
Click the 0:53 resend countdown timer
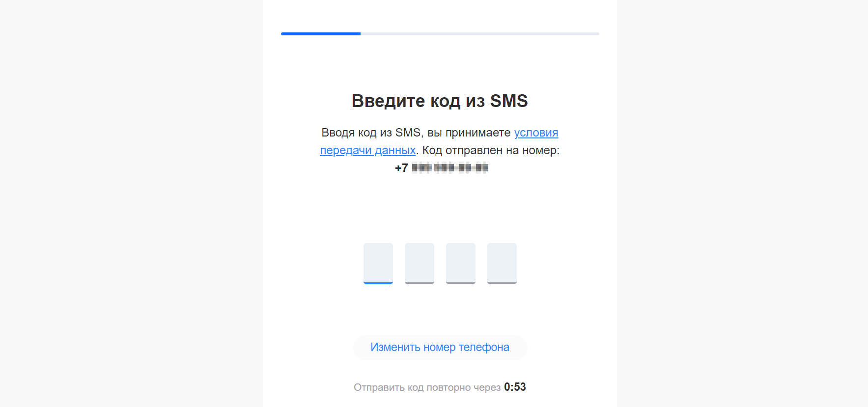[515, 387]
